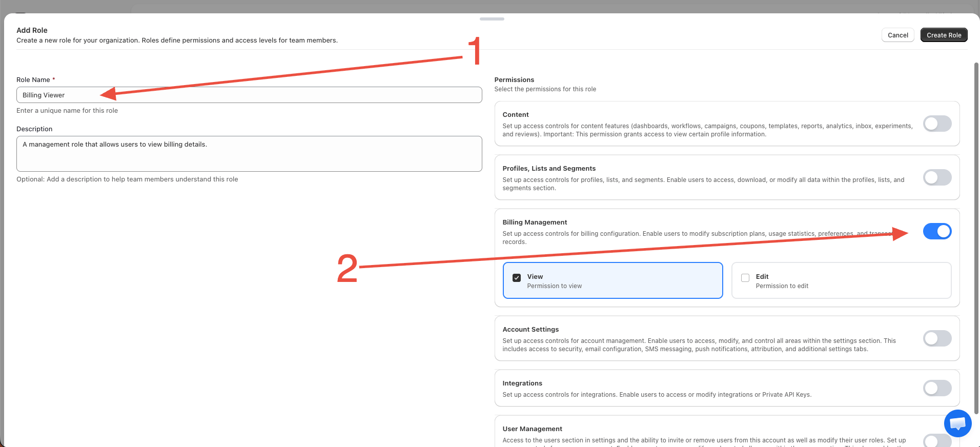
Task: Toggle the User Management permission switch
Action: click(937, 440)
